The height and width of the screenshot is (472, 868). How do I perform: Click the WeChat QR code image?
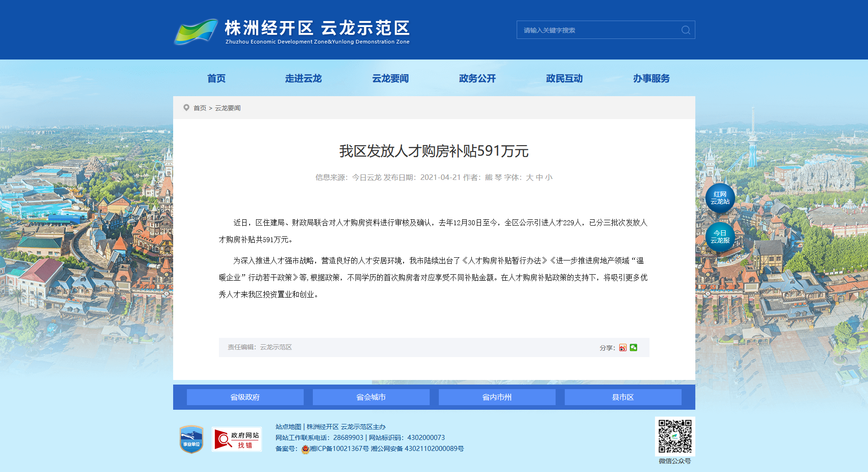(675, 436)
